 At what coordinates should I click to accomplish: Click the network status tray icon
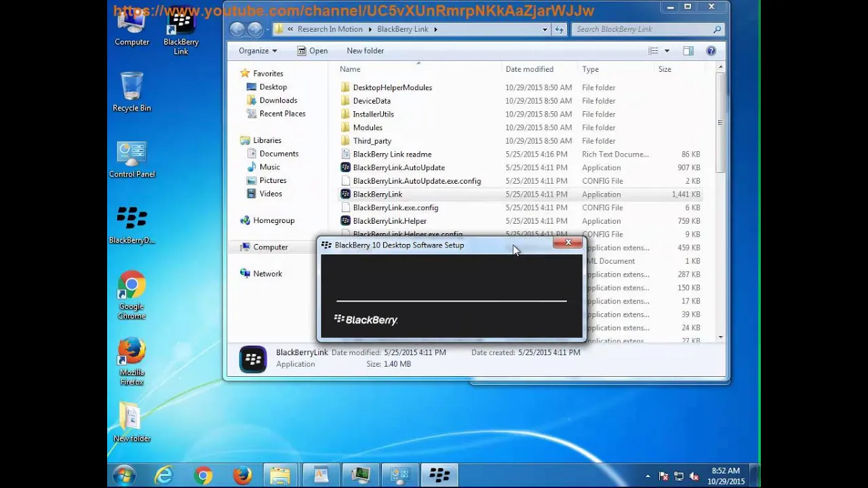[x=679, y=476]
